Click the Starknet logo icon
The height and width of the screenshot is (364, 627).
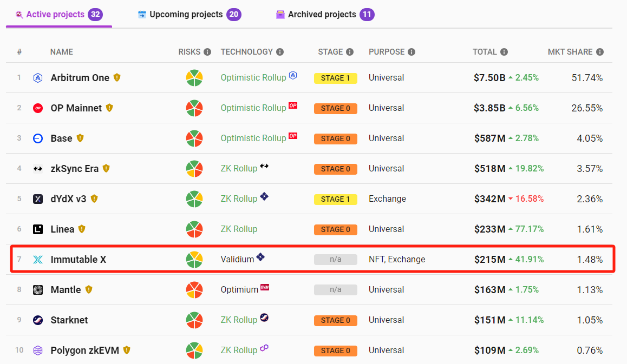coord(38,320)
